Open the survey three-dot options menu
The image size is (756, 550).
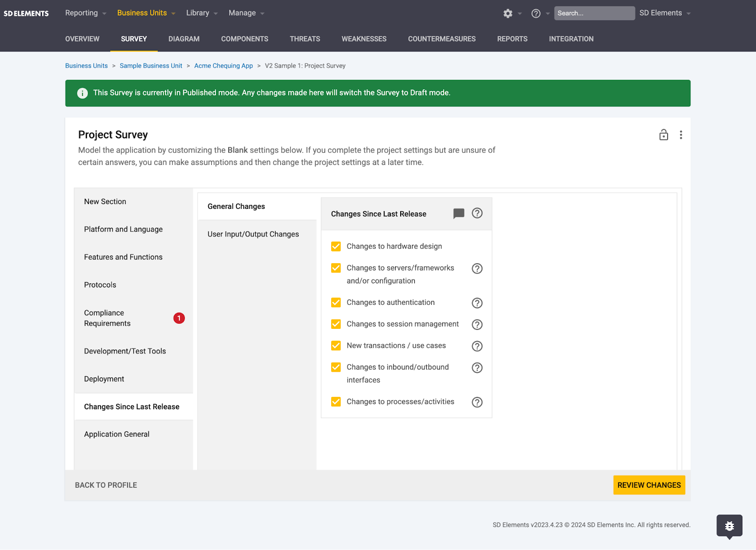(x=681, y=135)
